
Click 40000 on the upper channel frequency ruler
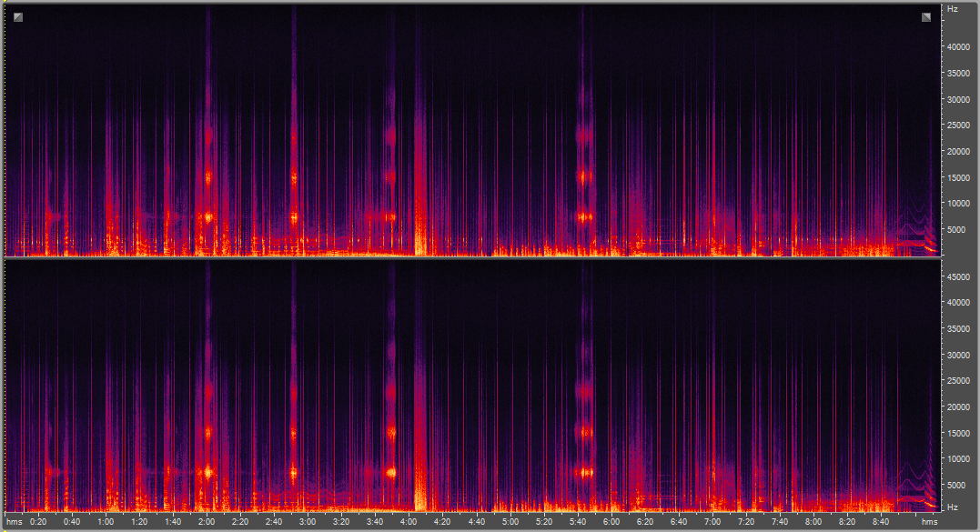[x=959, y=47]
